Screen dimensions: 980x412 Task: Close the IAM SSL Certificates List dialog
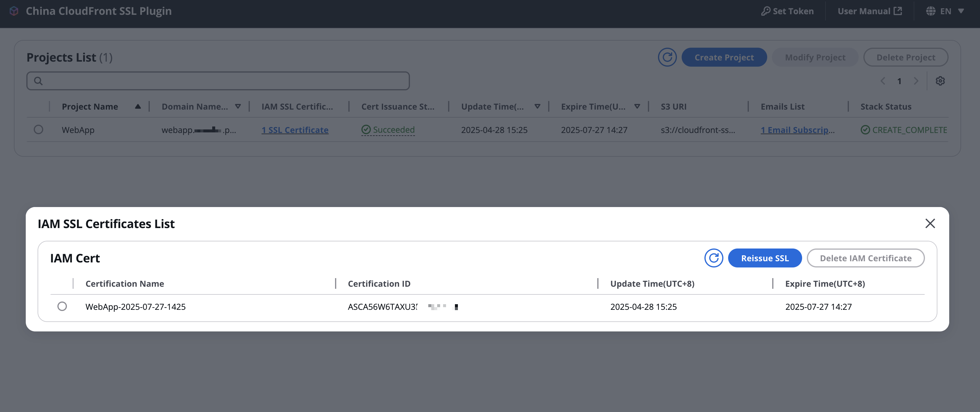[x=930, y=223]
